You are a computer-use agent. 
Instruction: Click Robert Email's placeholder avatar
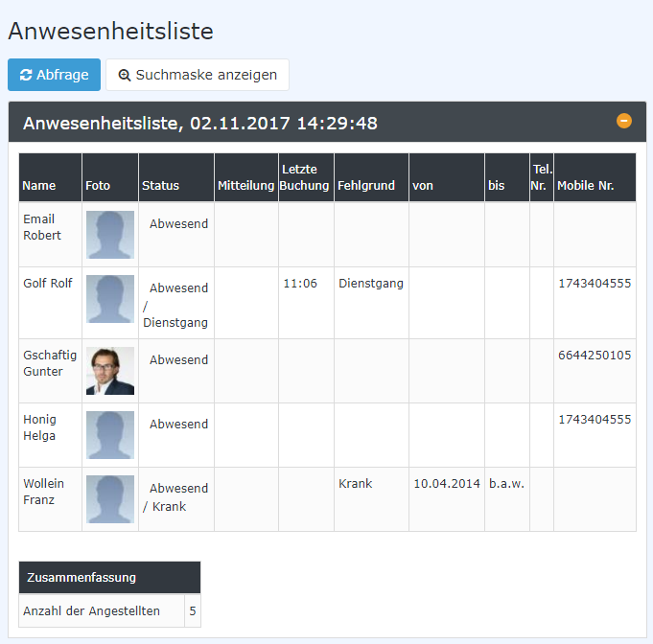tap(110, 235)
